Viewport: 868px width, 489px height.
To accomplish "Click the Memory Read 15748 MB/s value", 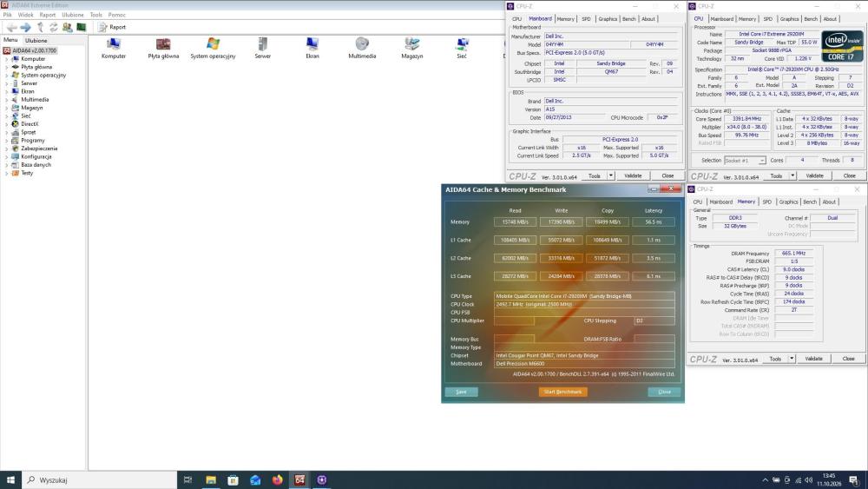I will click(x=516, y=222).
